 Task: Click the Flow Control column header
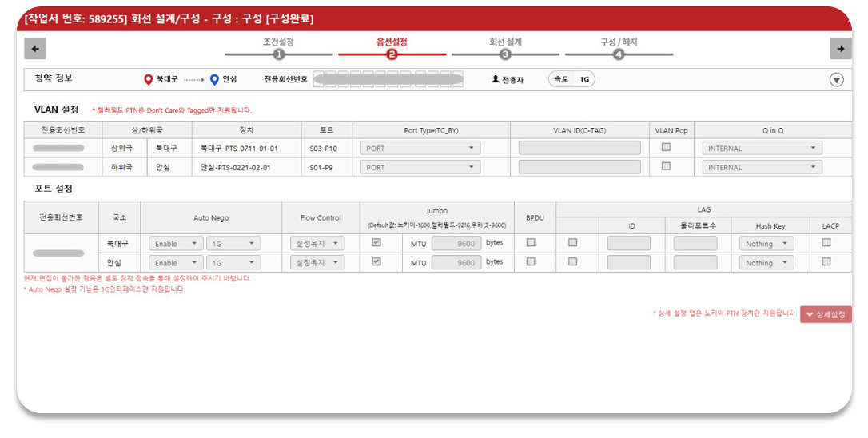tap(321, 217)
